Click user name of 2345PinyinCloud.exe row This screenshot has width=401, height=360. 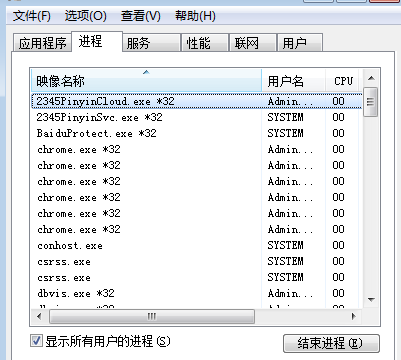point(290,101)
